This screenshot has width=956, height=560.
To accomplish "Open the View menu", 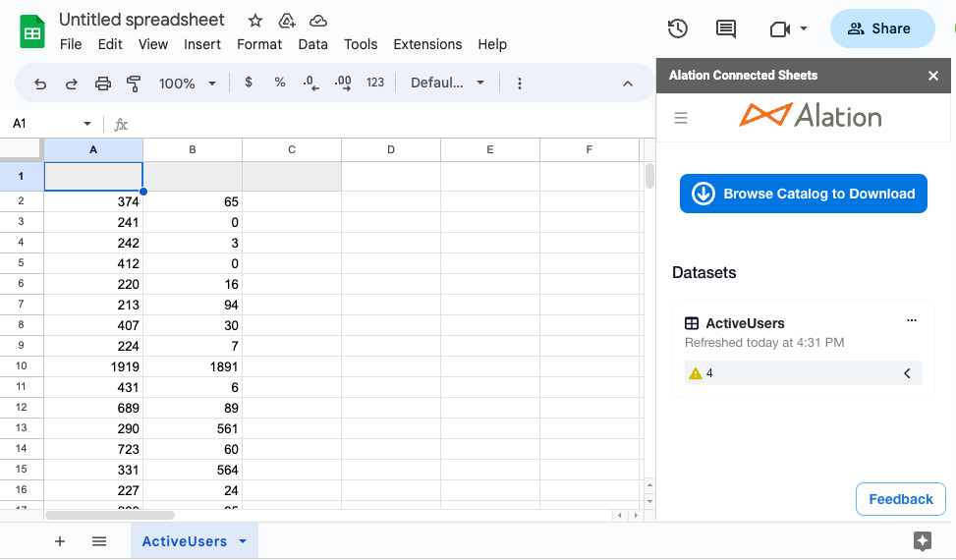I will [153, 44].
